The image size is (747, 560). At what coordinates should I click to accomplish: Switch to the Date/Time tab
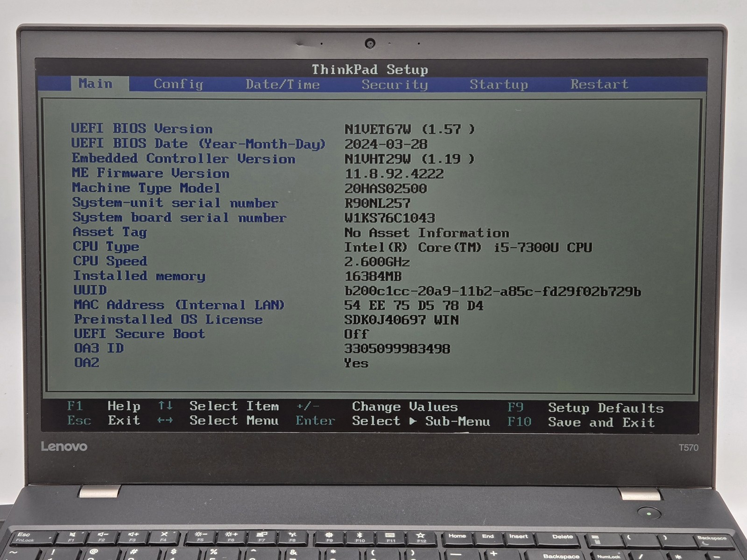(x=282, y=84)
